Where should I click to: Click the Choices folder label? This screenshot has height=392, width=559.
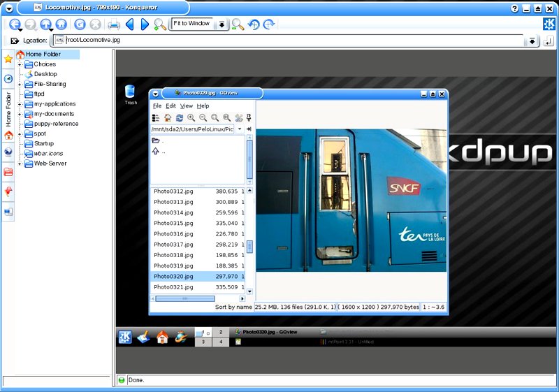coord(45,64)
